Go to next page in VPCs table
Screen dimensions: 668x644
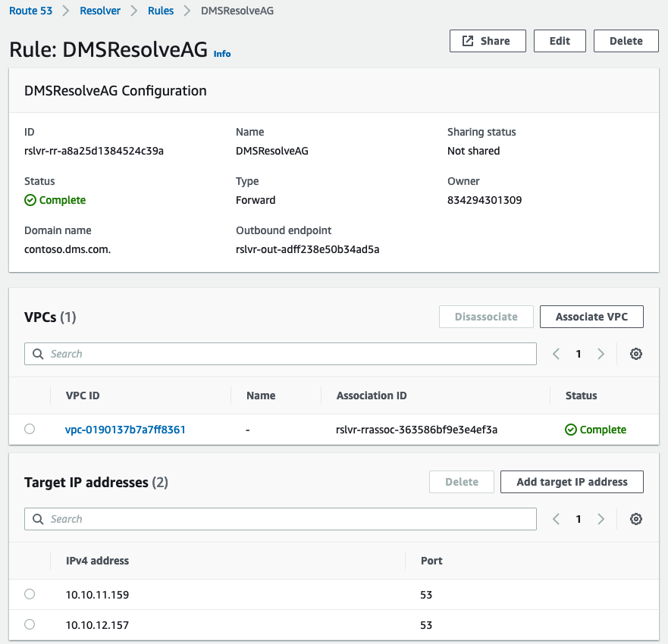(601, 354)
